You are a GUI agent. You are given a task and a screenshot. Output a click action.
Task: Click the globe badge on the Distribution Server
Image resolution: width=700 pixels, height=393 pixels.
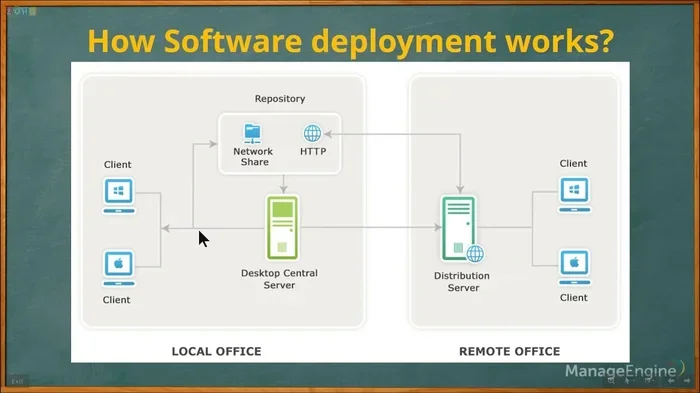pyautogui.click(x=475, y=254)
